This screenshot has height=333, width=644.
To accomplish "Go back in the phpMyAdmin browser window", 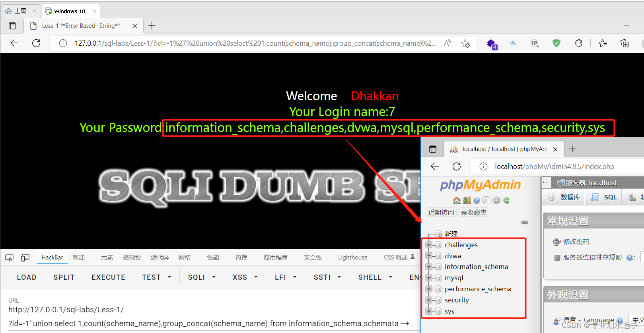I will coord(435,166).
